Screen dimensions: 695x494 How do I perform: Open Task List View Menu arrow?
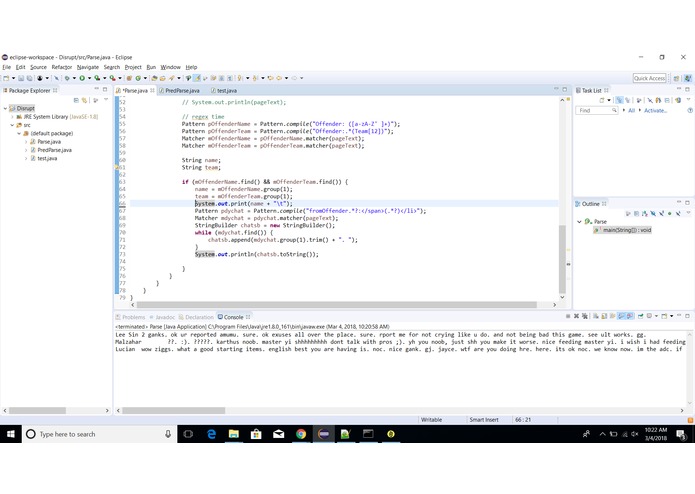[688, 99]
